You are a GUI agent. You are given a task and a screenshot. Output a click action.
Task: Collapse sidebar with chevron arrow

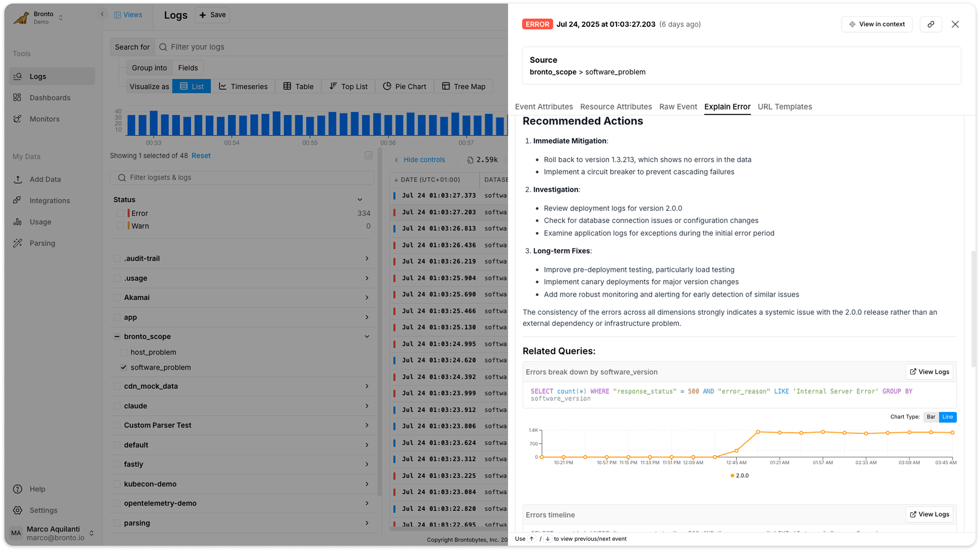pyautogui.click(x=102, y=14)
